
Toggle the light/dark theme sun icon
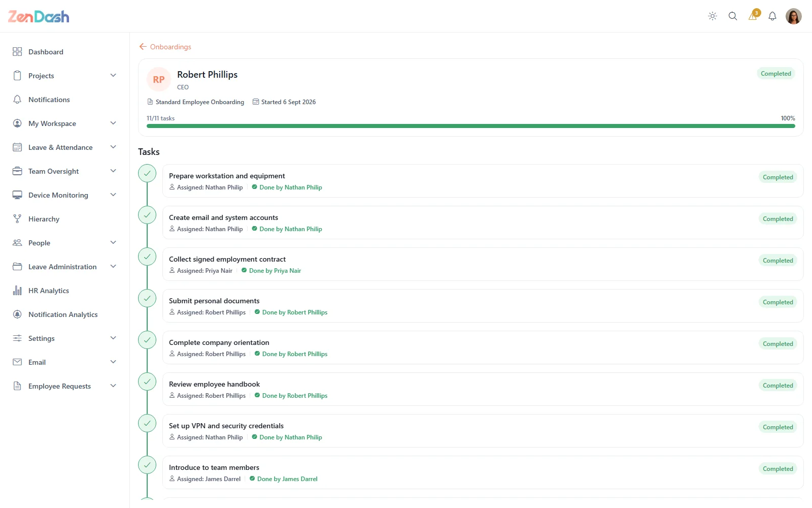click(713, 16)
